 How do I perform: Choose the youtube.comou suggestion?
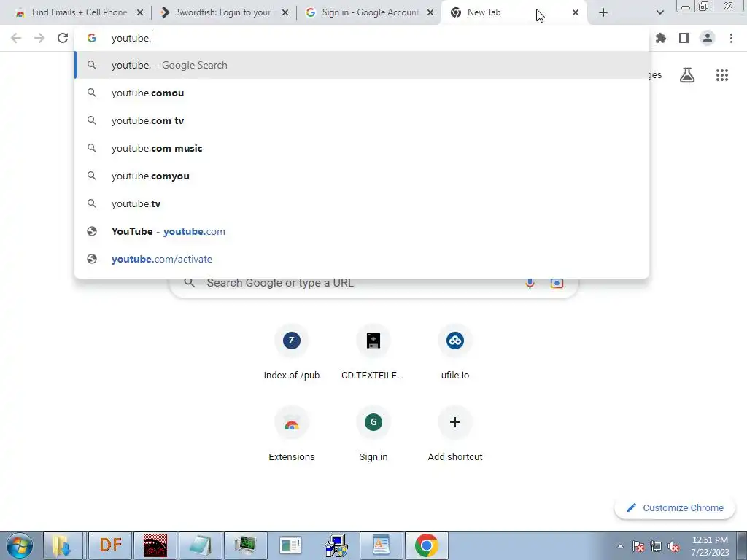coord(362,93)
